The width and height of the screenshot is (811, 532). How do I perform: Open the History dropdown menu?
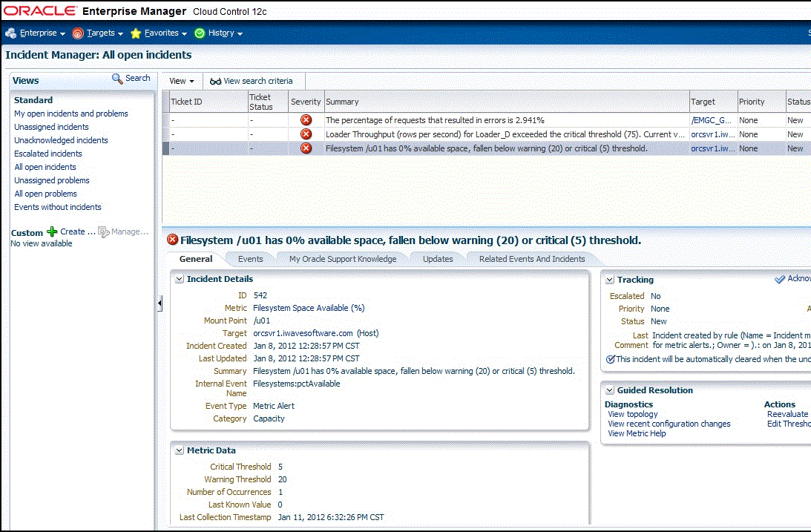(226, 33)
